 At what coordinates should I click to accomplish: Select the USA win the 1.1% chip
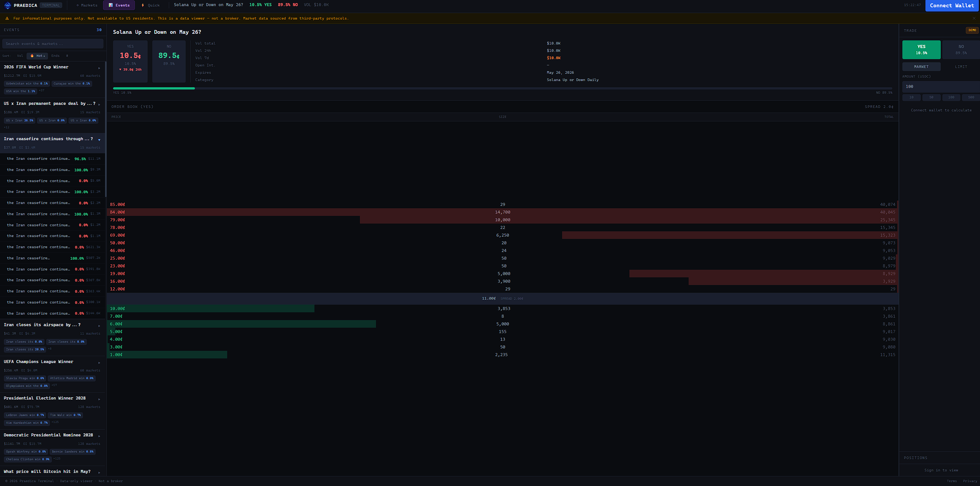click(20, 91)
